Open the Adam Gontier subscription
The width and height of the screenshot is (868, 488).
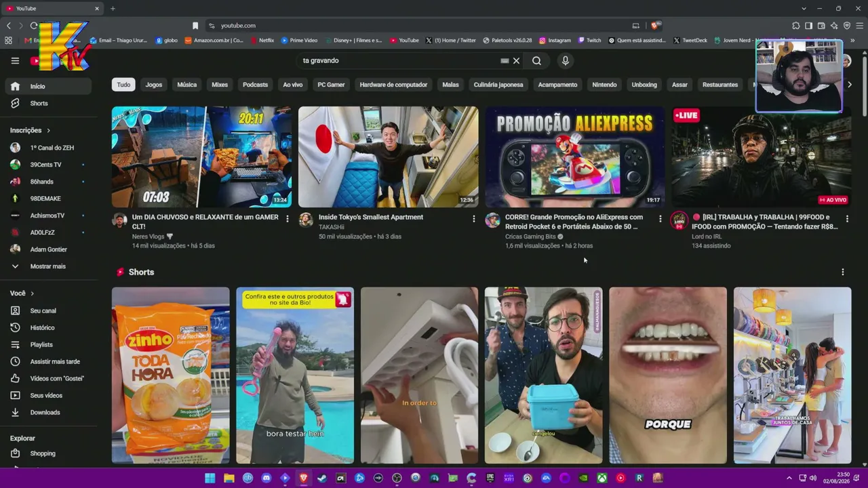tap(48, 249)
